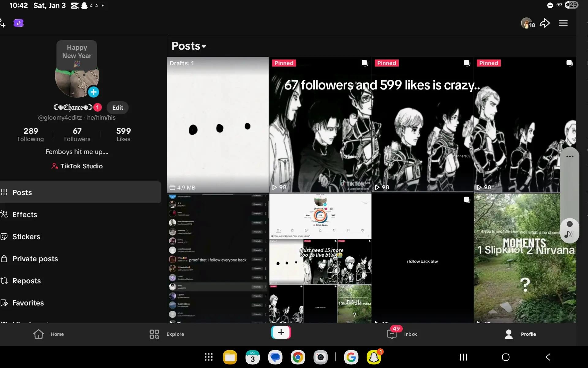
Task: Add a story with blue plus badge
Action: point(93,92)
